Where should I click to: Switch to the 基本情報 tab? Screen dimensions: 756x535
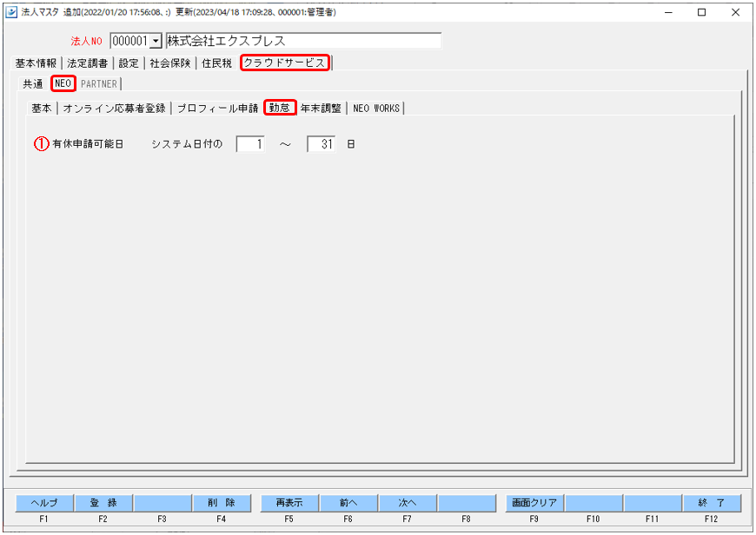pos(36,63)
